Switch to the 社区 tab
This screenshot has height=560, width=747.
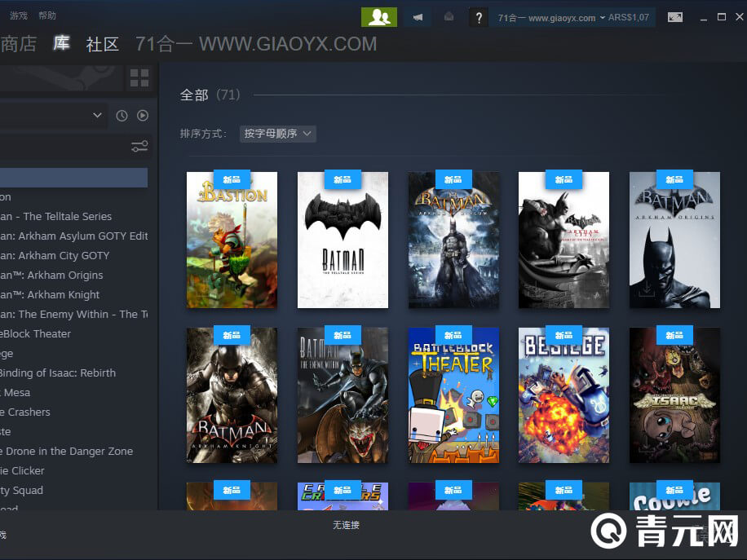pyautogui.click(x=102, y=44)
